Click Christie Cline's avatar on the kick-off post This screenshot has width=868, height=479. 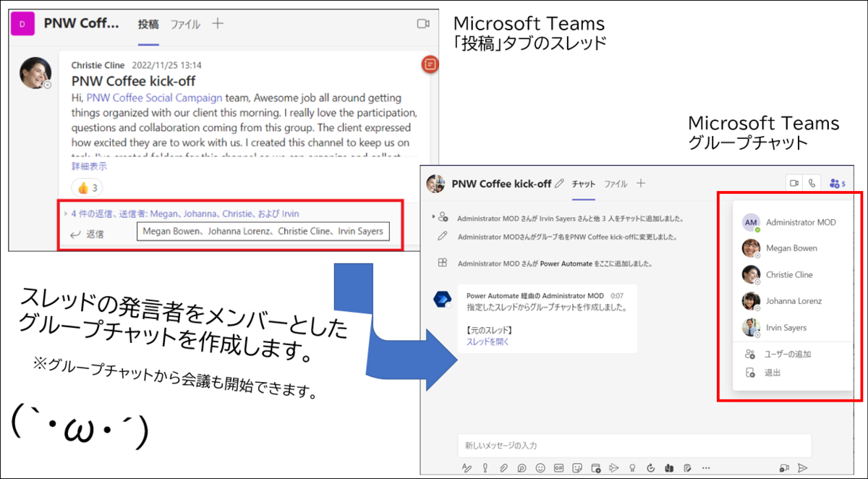point(35,72)
